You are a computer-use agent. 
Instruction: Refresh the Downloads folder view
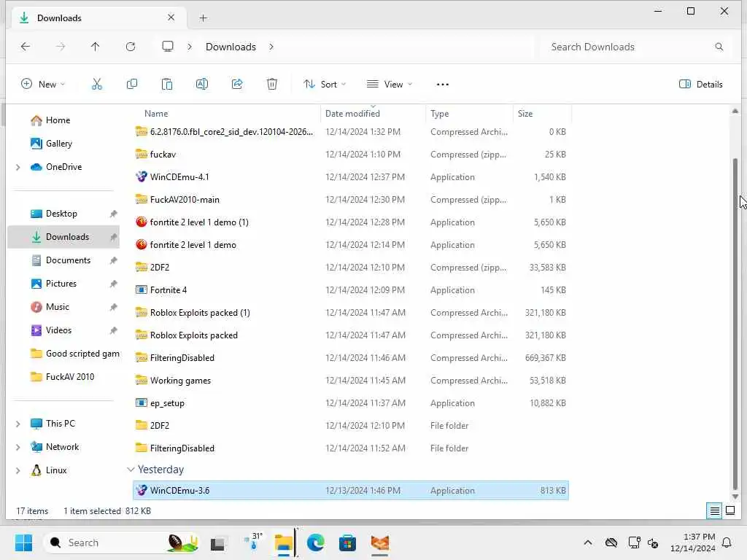click(x=131, y=47)
